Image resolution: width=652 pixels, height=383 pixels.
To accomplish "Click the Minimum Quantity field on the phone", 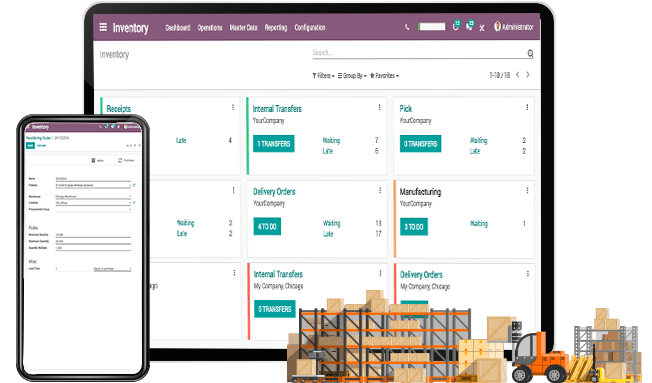I will 93,235.
